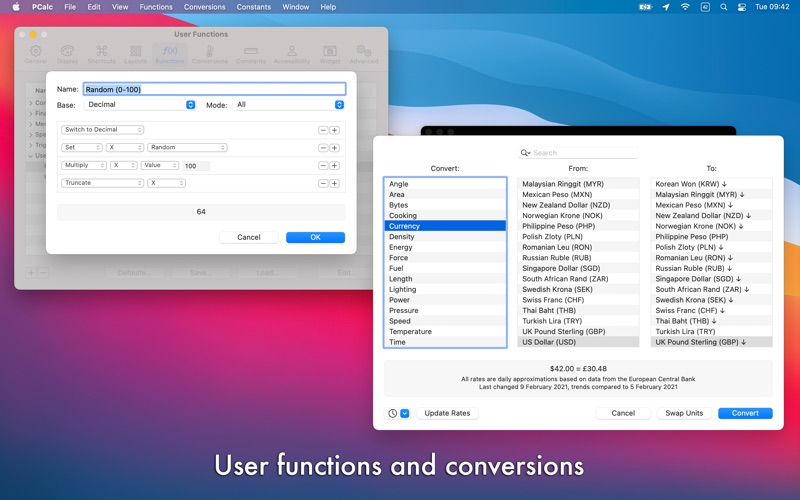Cancel the conversion dialog

[623, 413]
